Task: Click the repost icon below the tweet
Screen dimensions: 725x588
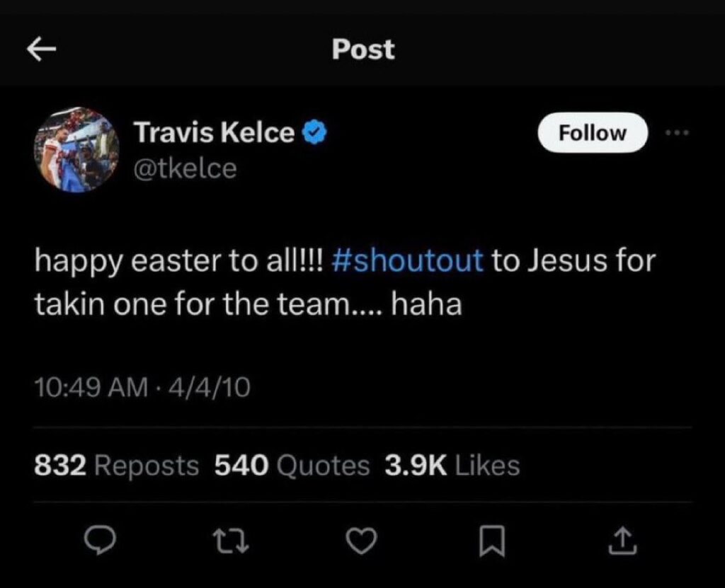Action: click(230, 541)
